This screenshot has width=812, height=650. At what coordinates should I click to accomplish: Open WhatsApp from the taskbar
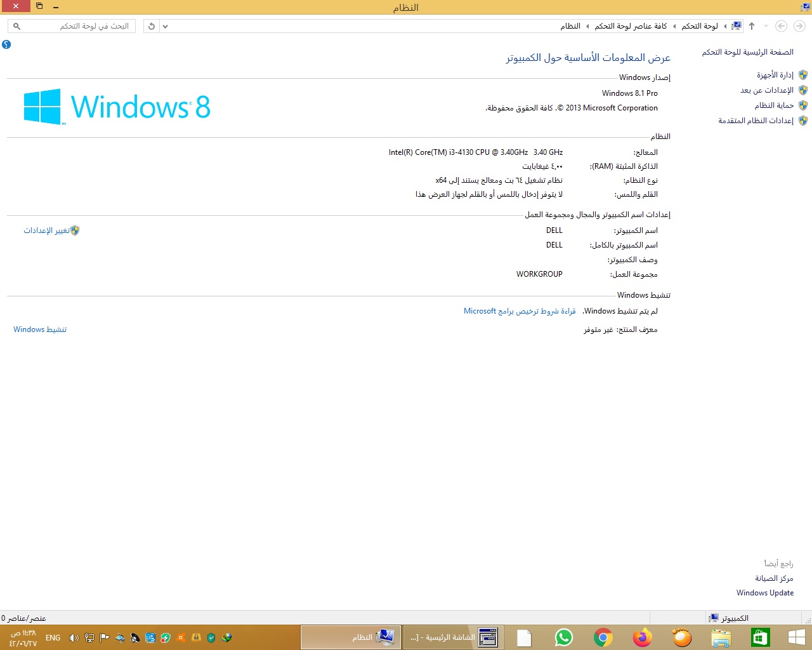point(563,637)
